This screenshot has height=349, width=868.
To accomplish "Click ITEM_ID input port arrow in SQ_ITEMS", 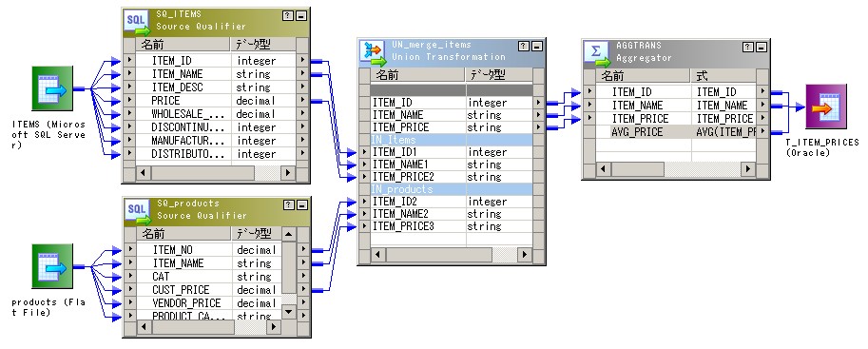I will (129, 60).
